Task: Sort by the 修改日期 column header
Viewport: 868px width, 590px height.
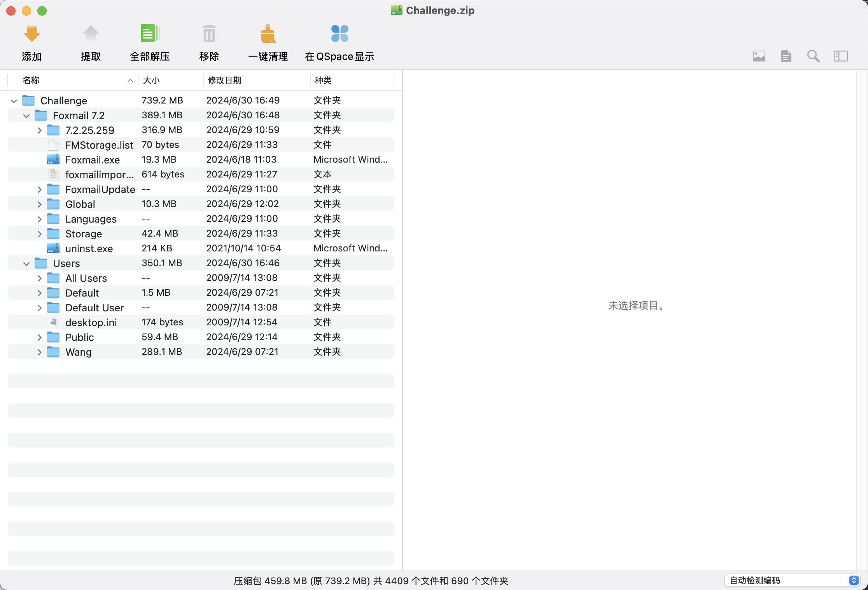Action: click(x=257, y=80)
